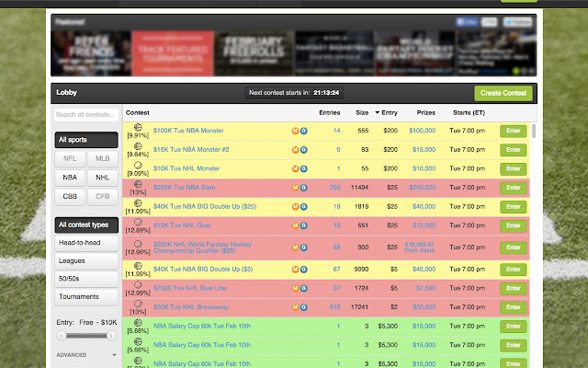Click the M icon on $12K Tue NHL Goal
Image resolution: width=588 pixels, height=368 pixels.
(295, 225)
